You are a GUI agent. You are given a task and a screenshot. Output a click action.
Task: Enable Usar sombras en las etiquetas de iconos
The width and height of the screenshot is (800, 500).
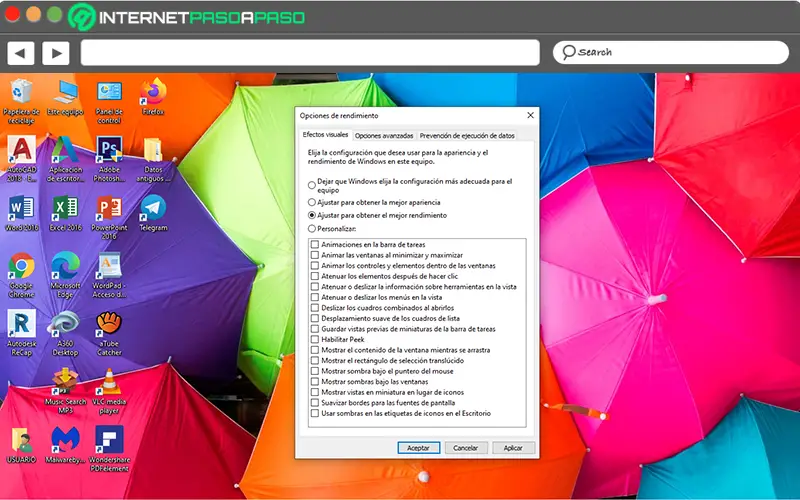(x=315, y=413)
